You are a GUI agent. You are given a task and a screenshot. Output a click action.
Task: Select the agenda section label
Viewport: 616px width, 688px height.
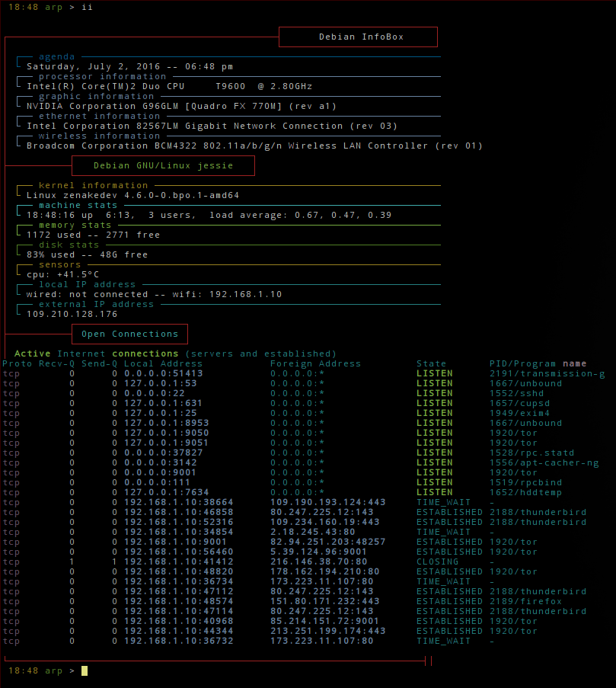click(57, 56)
